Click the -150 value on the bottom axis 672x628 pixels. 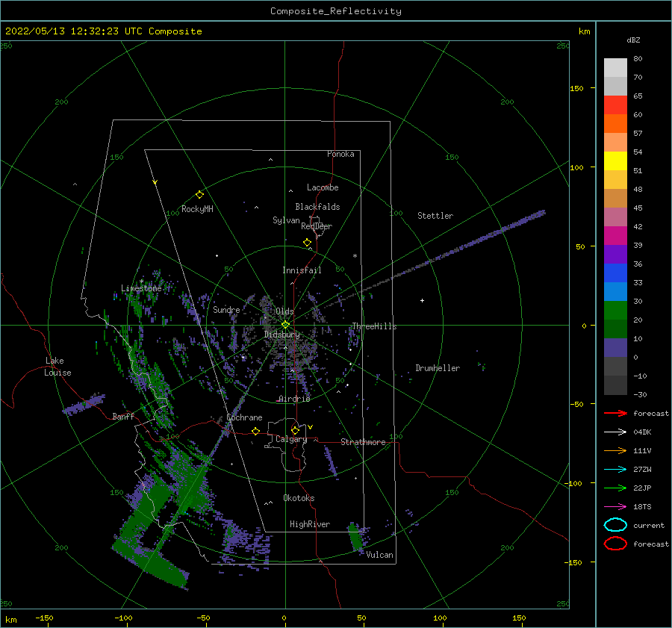coord(44,618)
